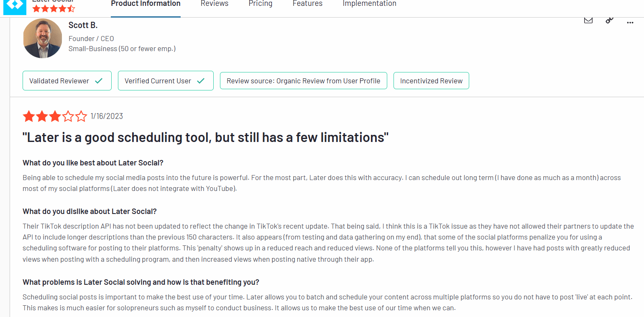
Task: Click reviewer name Scott B.
Action: tap(83, 25)
